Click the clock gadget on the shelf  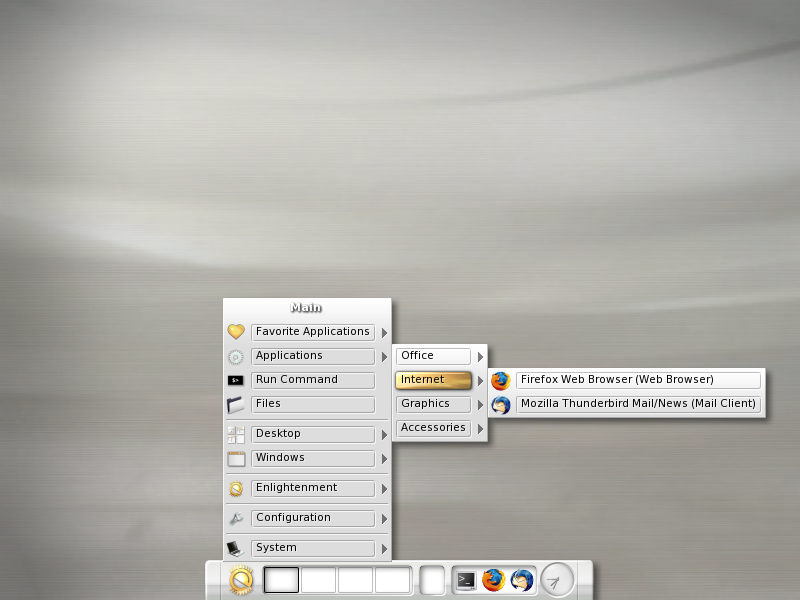[557, 580]
